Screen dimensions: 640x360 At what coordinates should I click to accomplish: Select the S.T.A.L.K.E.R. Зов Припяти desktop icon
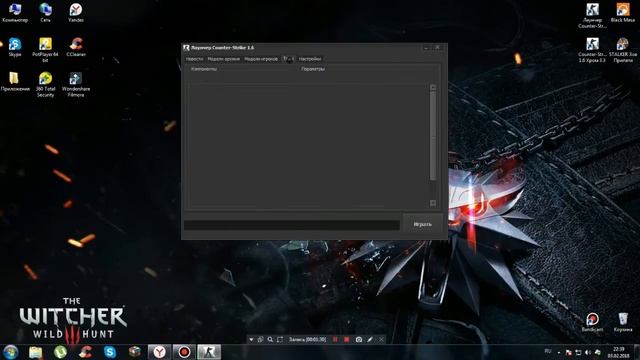click(x=623, y=50)
